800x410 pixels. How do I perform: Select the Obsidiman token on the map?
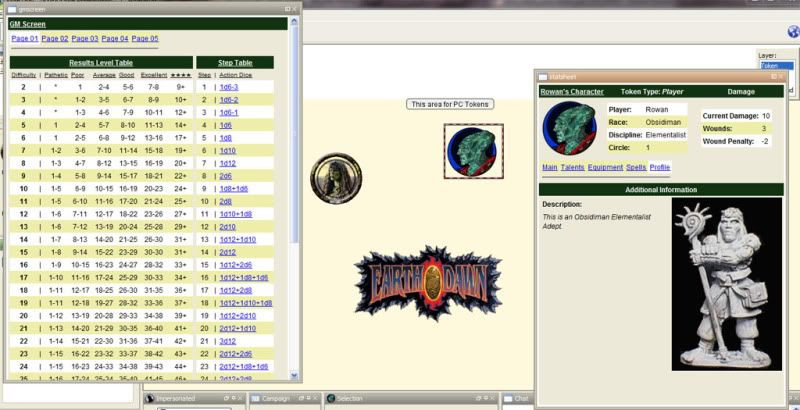pyautogui.click(x=473, y=151)
